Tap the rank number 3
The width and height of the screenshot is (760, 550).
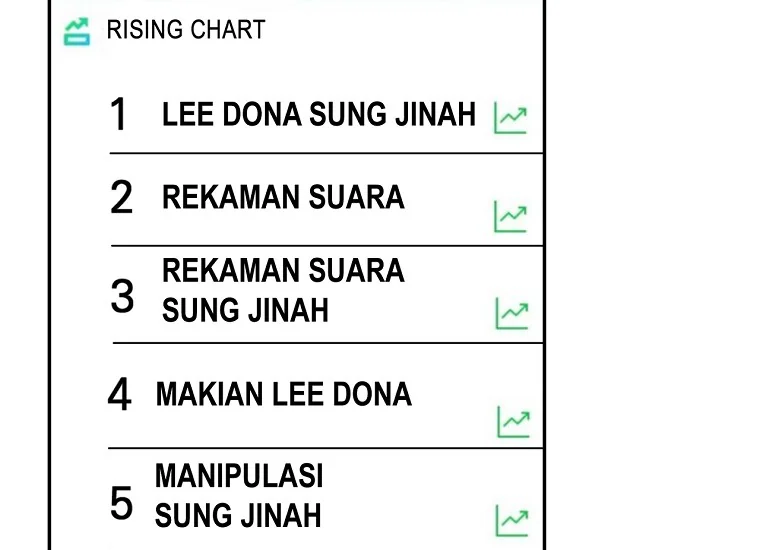point(122,297)
